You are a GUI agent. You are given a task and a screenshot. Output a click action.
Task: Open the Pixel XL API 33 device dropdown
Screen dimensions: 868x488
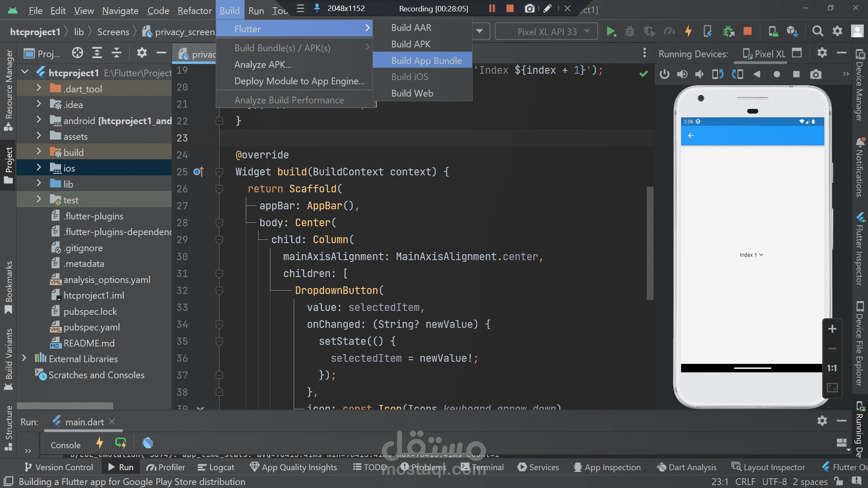(x=547, y=31)
